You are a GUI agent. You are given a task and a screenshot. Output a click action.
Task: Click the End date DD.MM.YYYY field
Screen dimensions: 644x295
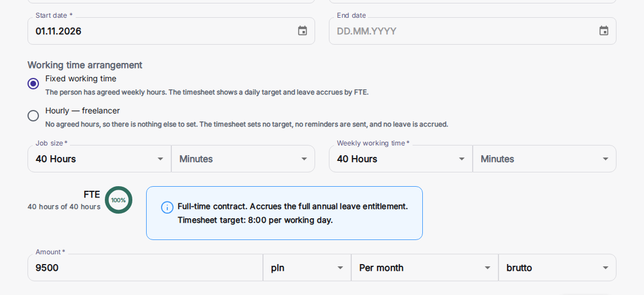[472, 31]
